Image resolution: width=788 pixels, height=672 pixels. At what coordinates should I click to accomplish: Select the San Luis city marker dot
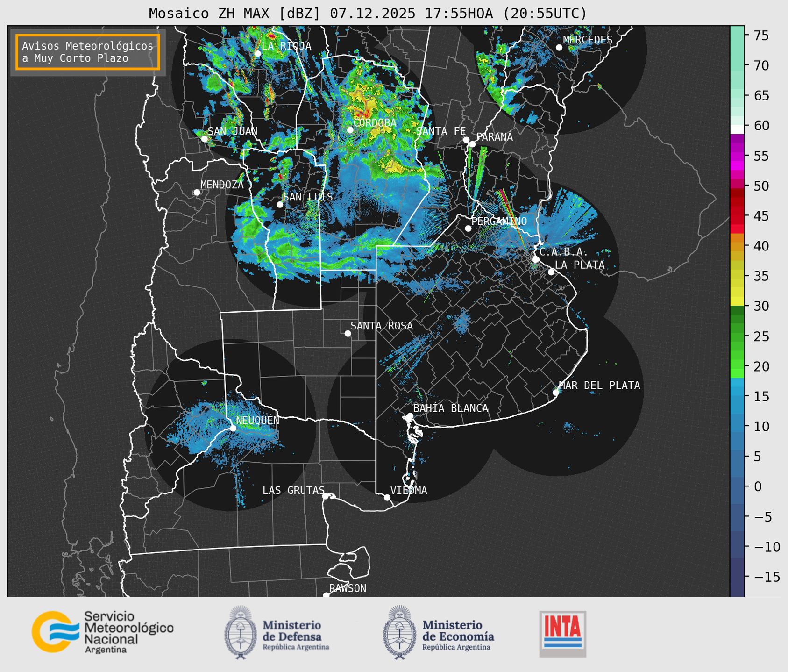280,204
